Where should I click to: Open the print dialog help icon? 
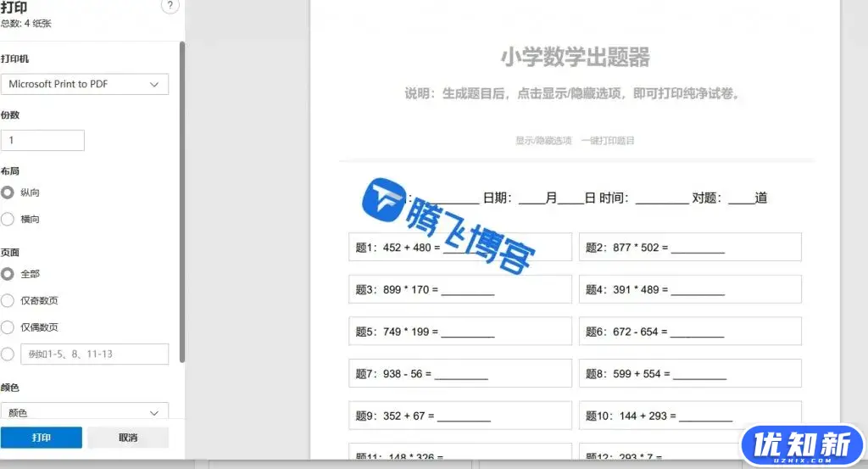(170, 6)
